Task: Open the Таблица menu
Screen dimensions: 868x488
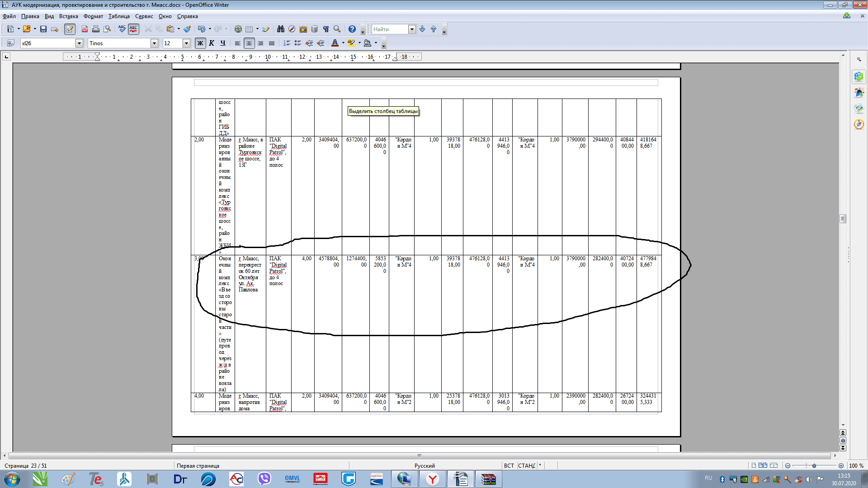Action: click(119, 16)
